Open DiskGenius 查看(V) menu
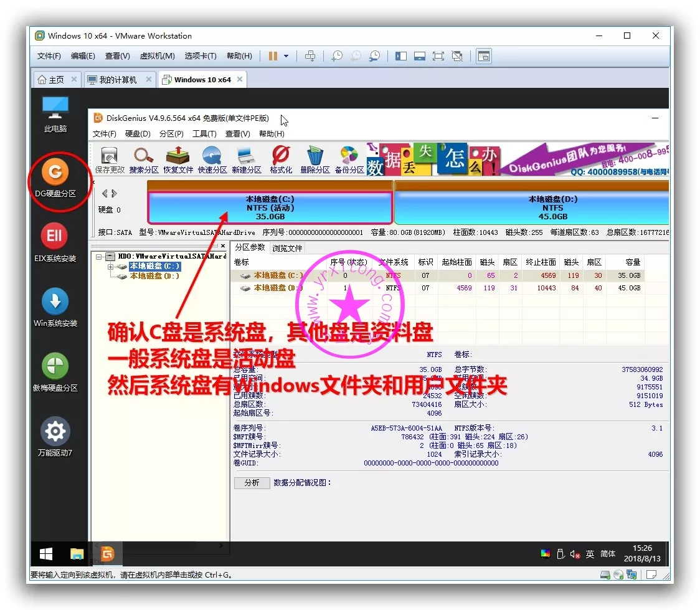Image resolution: width=700 pixels, height=610 pixels. 237,134
